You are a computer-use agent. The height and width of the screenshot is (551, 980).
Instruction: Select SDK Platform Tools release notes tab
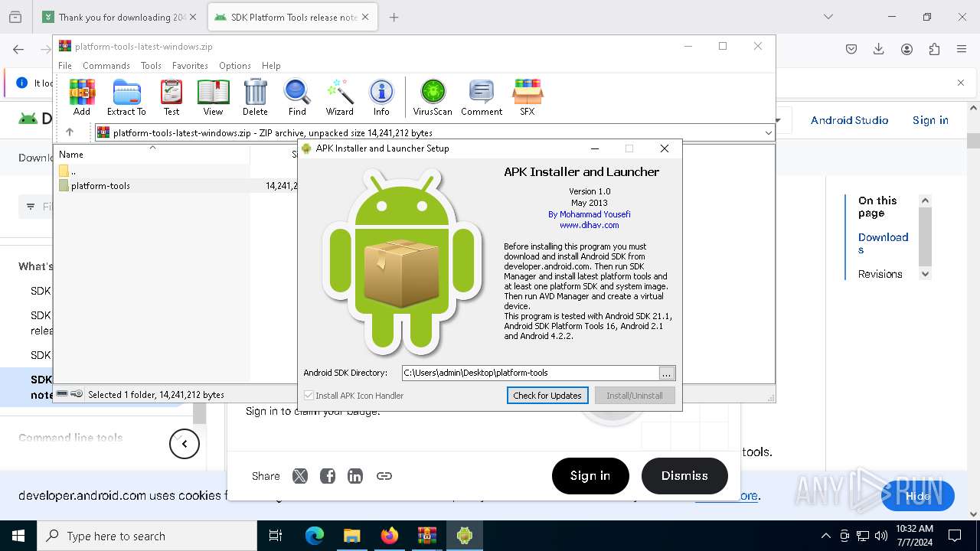293,17
